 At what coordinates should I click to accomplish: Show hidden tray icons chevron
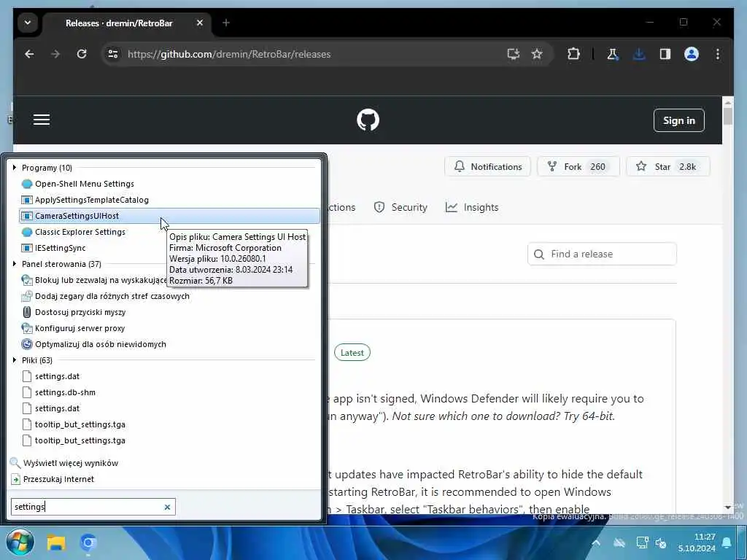[596, 542]
